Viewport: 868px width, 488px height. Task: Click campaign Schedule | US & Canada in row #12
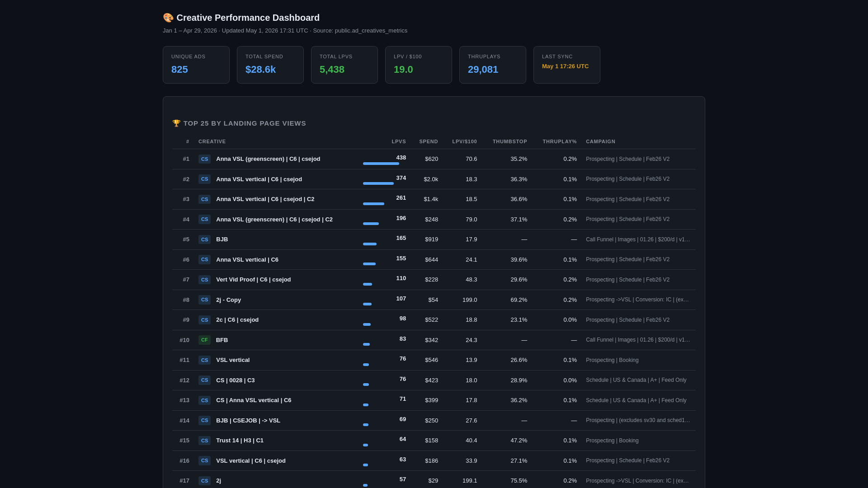[636, 380]
